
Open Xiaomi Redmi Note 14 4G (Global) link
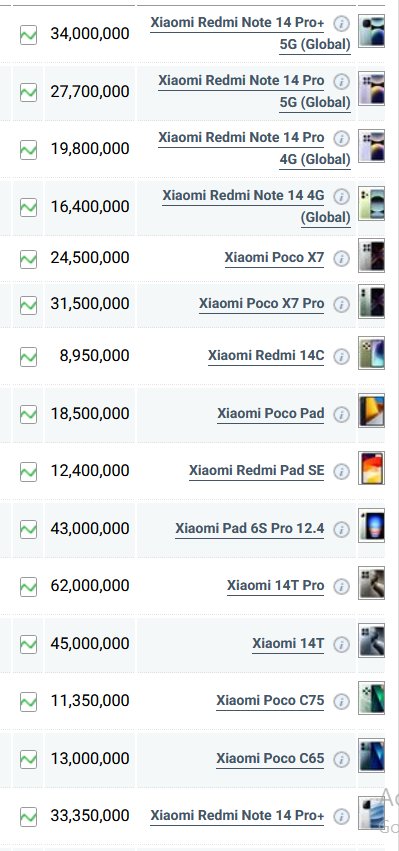tap(256, 206)
